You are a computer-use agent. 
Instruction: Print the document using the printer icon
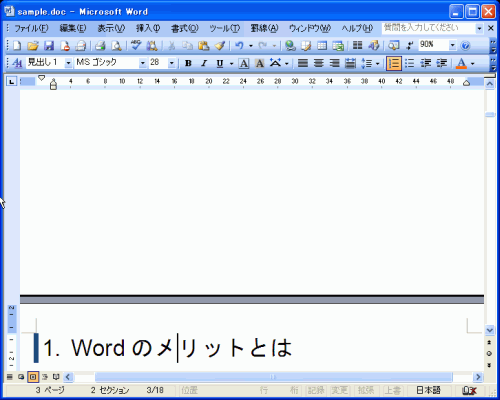point(100,45)
